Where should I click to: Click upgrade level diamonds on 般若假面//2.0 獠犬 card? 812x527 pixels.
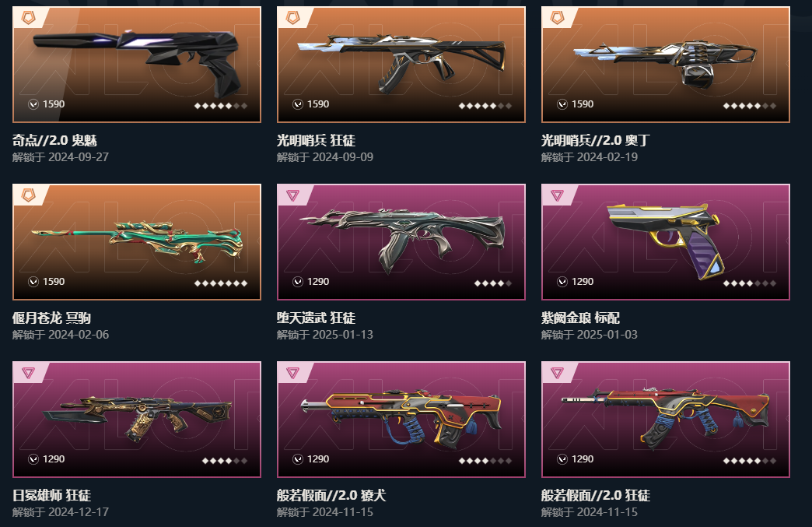pos(485,461)
